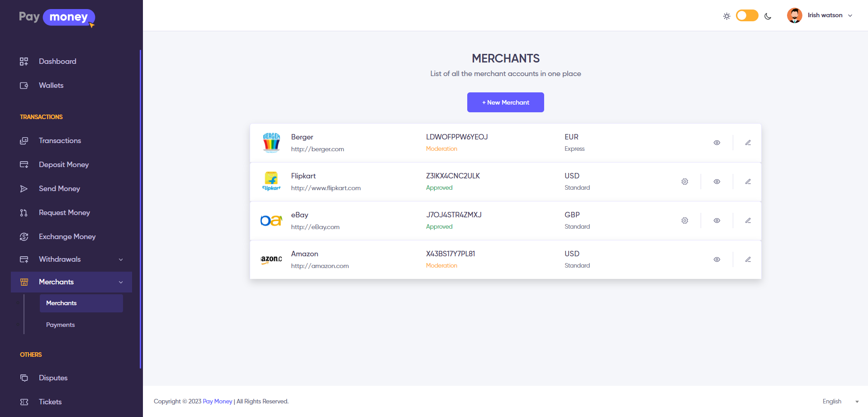Click the Flipkart merchant logo thumbnail
Screen dimensions: 868x417
(x=271, y=182)
